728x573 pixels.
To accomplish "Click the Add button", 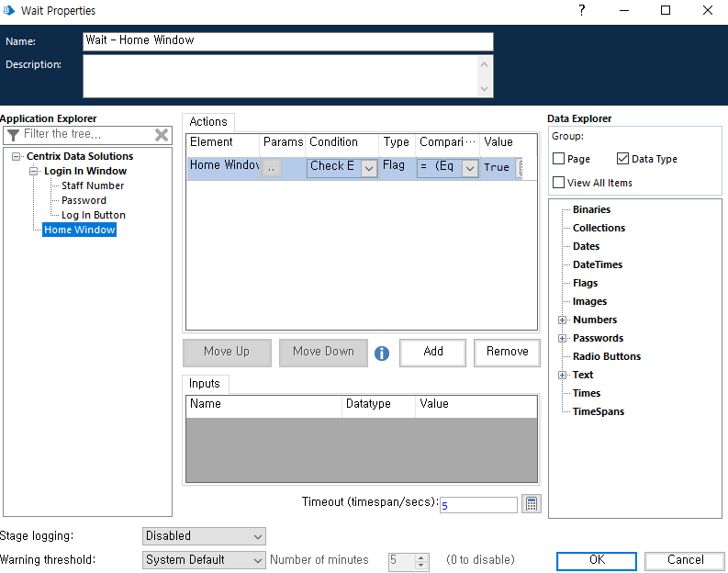I will (x=432, y=353).
